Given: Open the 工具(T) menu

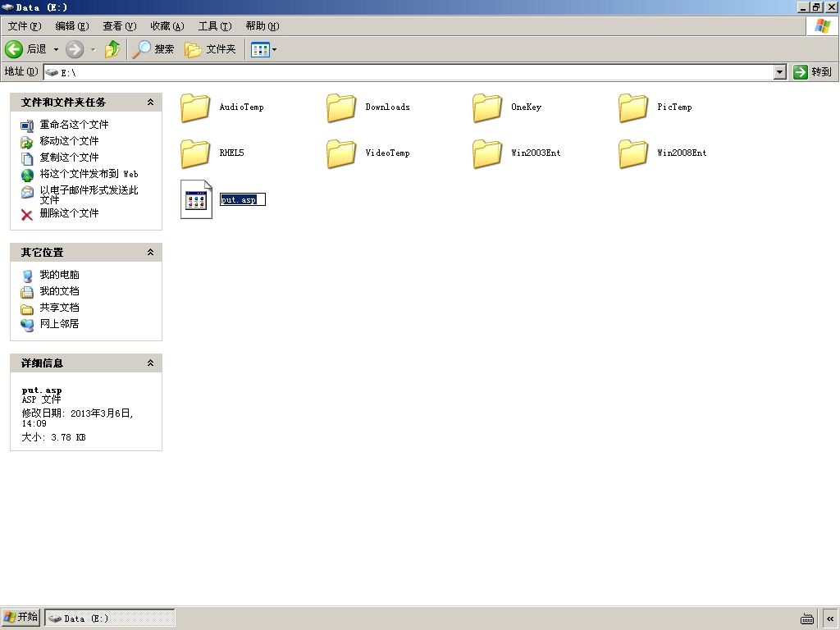Looking at the screenshot, I should (215, 26).
